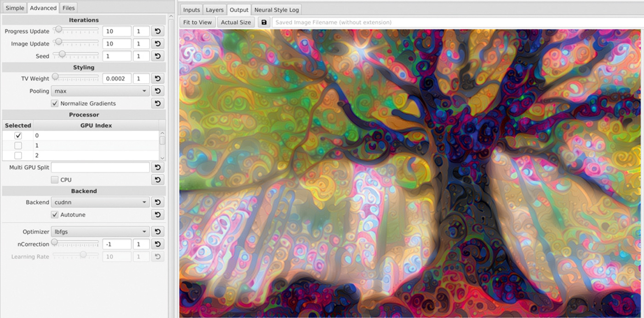Screen dimensions: 644x318
Task: Open the Optimizer lbfgs dropdown
Action: 100,232
